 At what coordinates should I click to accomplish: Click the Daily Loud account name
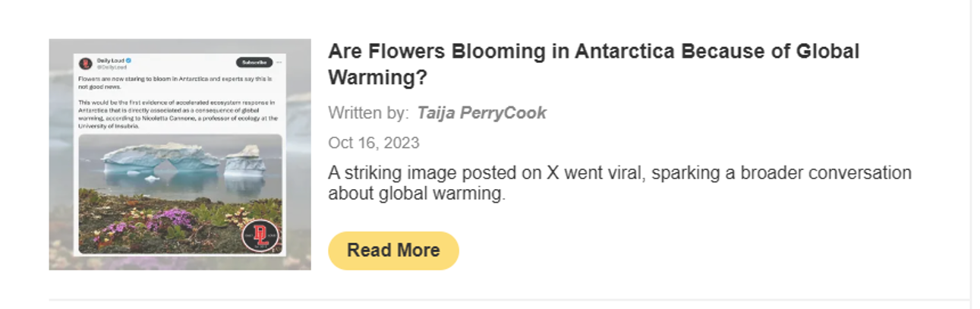[x=109, y=60]
